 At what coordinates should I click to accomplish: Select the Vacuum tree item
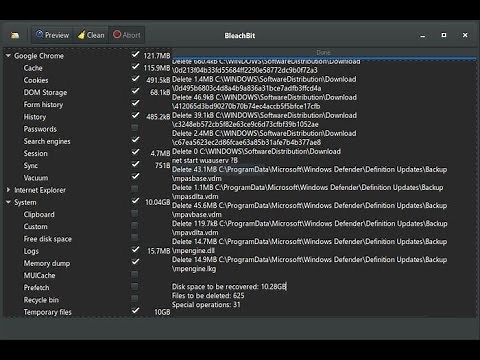pos(36,178)
